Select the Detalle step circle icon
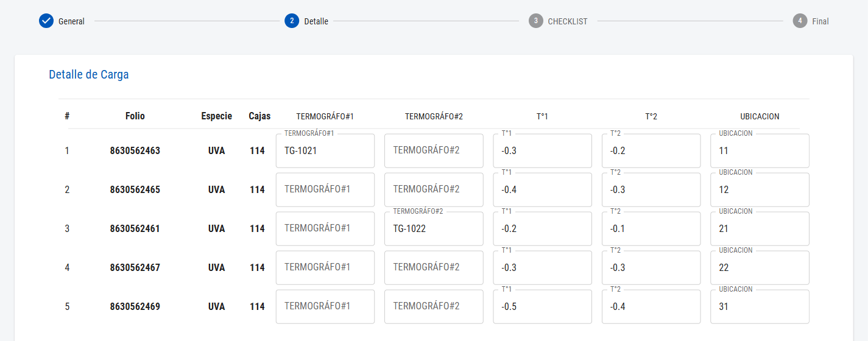Viewport: 868px width, 341px height. pos(292,21)
